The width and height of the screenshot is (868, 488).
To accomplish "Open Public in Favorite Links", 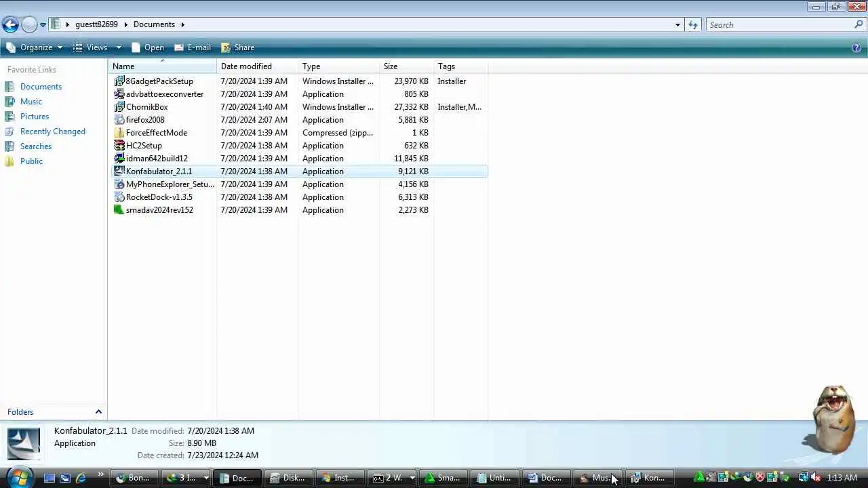I will (31, 161).
